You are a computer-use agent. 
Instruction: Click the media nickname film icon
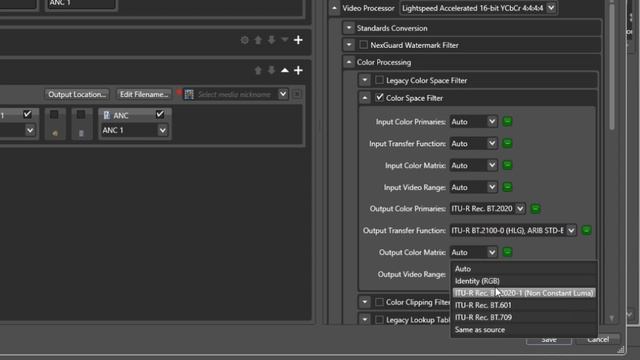189,94
